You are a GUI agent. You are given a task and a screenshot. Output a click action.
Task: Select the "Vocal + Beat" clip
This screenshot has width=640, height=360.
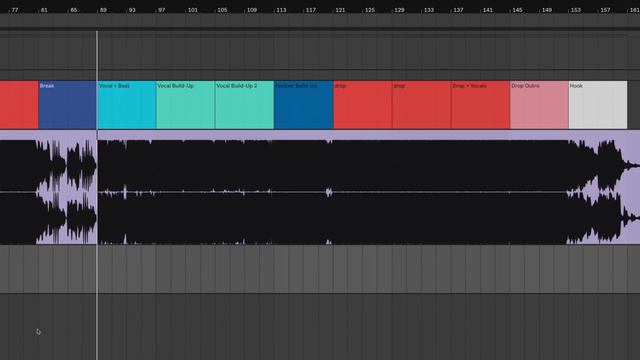[127, 105]
